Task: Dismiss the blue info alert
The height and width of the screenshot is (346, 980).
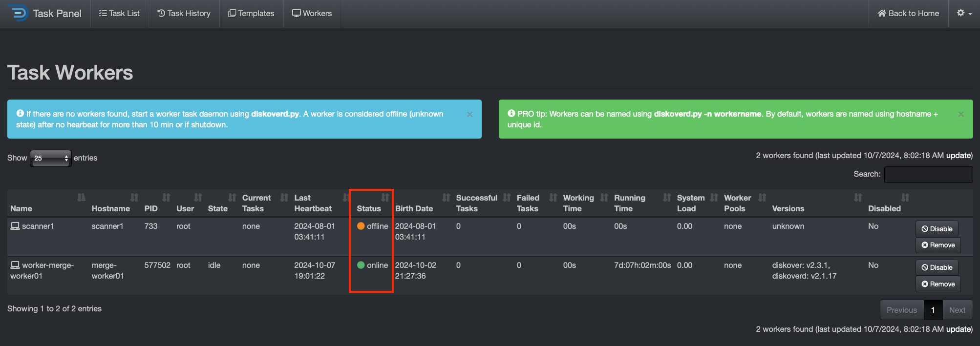Action: 469,114
